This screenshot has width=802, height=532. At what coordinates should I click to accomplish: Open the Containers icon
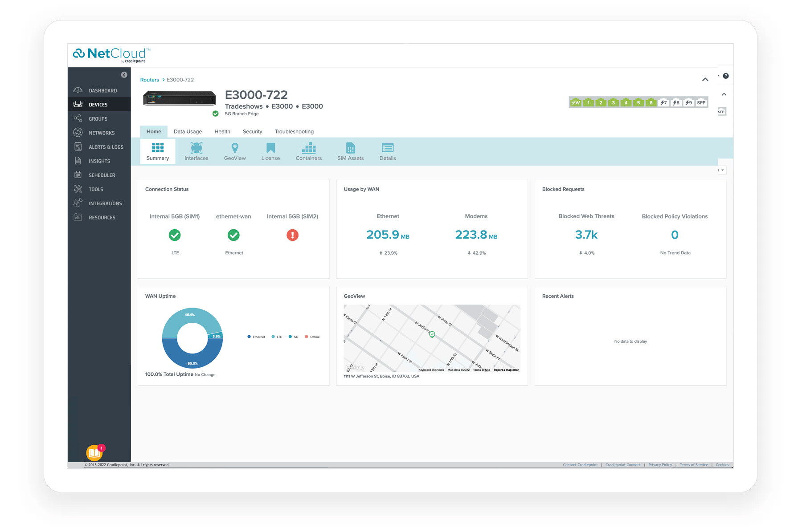pos(309,147)
